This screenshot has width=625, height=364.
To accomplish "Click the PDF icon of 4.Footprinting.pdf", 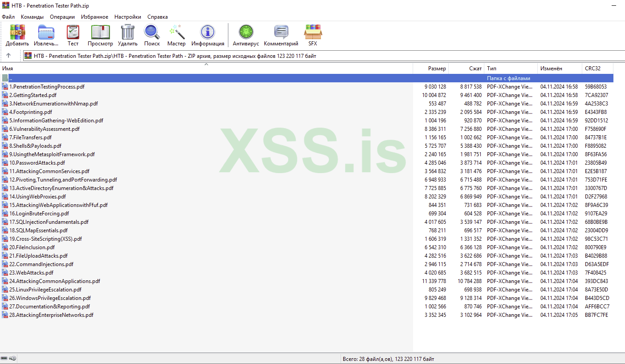I will click(x=5, y=112).
